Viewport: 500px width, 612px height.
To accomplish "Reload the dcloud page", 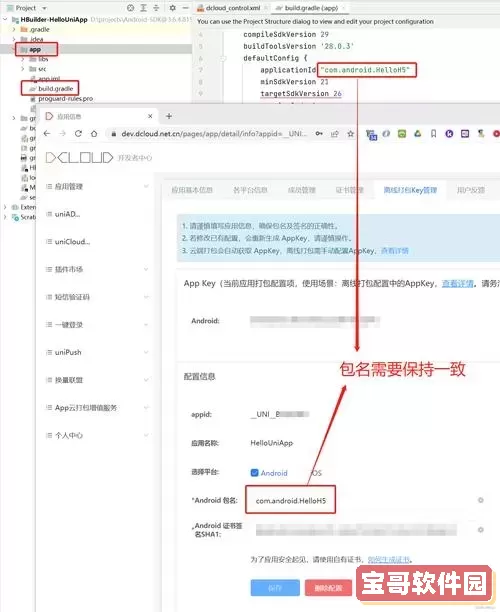I will click(x=78, y=133).
